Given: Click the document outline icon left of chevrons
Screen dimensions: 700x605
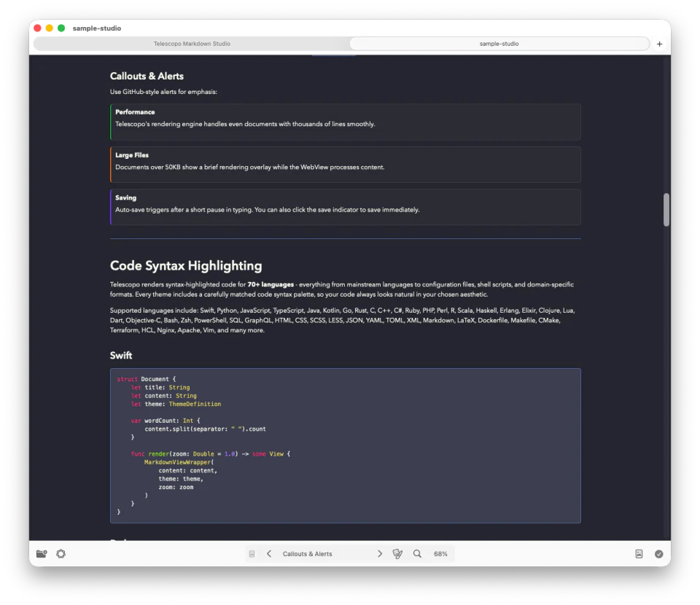Looking at the screenshot, I should 252,554.
